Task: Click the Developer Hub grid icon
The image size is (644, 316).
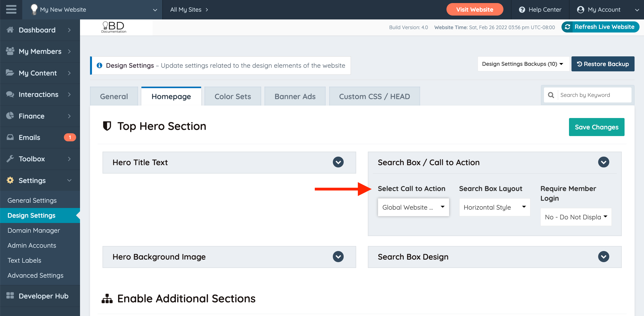Action: [x=10, y=295]
